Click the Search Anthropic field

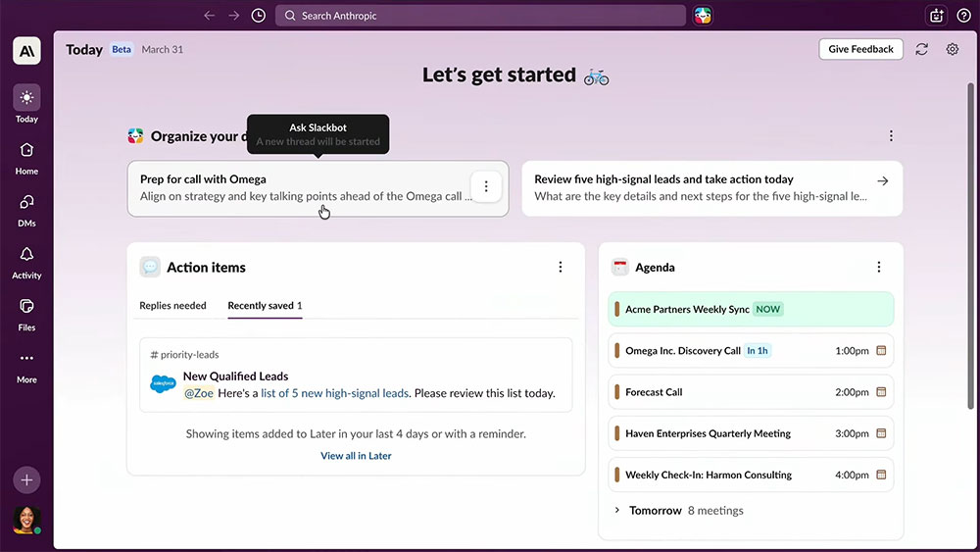(x=480, y=16)
